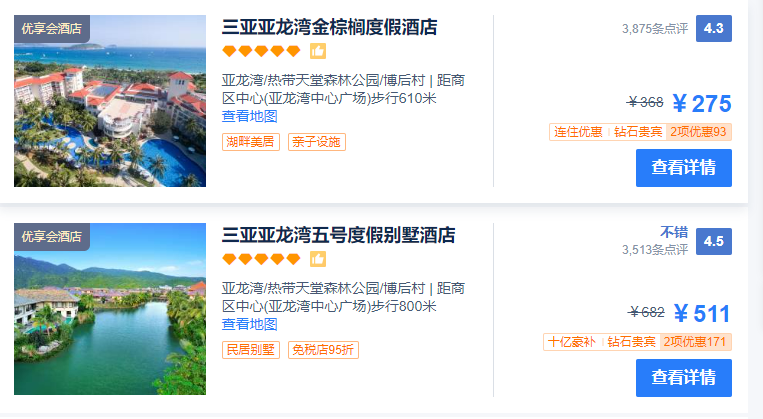This screenshot has width=763, height=419.
Task: Click the 免税店95折 tag
Action: coord(323,350)
